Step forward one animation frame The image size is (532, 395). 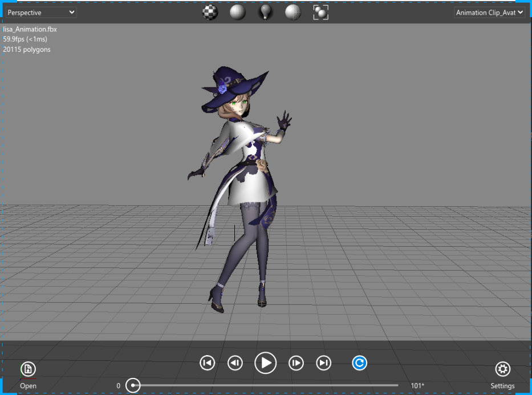point(296,363)
